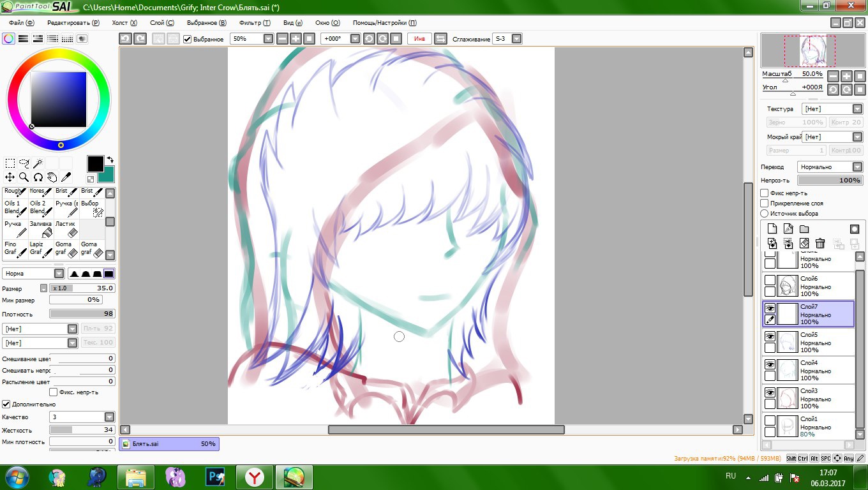Open the Норма brush mode dropdown

pyautogui.click(x=59, y=274)
